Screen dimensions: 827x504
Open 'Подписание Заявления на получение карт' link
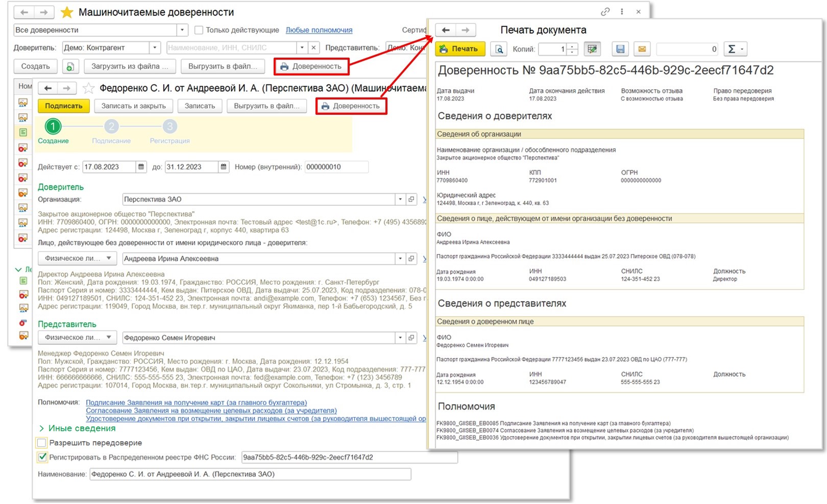pyautogui.click(x=197, y=402)
